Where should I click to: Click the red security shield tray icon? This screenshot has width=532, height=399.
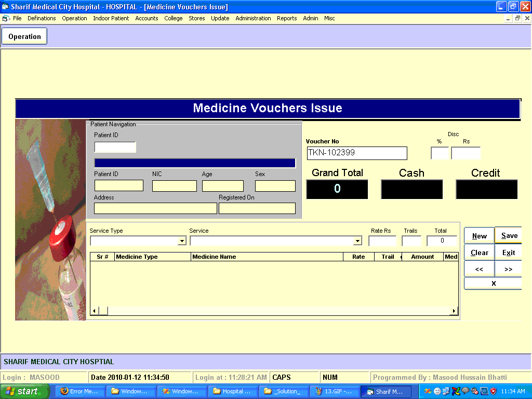tap(494, 391)
